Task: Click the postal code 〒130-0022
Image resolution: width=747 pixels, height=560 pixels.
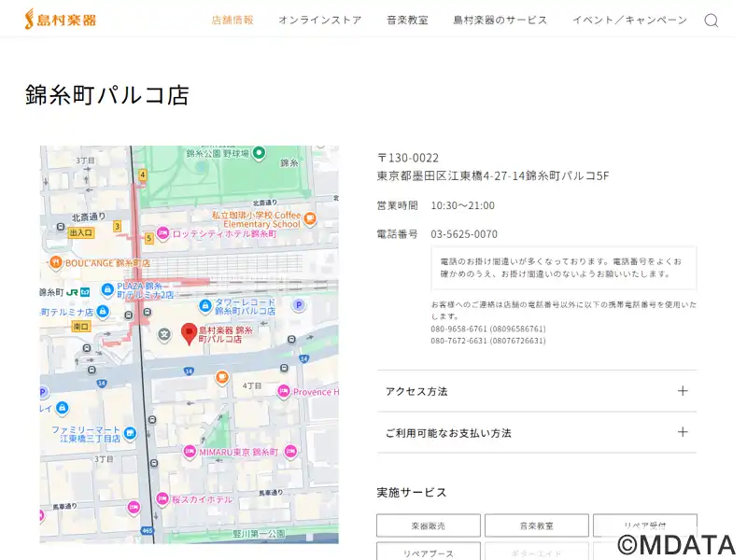Action: (408, 158)
